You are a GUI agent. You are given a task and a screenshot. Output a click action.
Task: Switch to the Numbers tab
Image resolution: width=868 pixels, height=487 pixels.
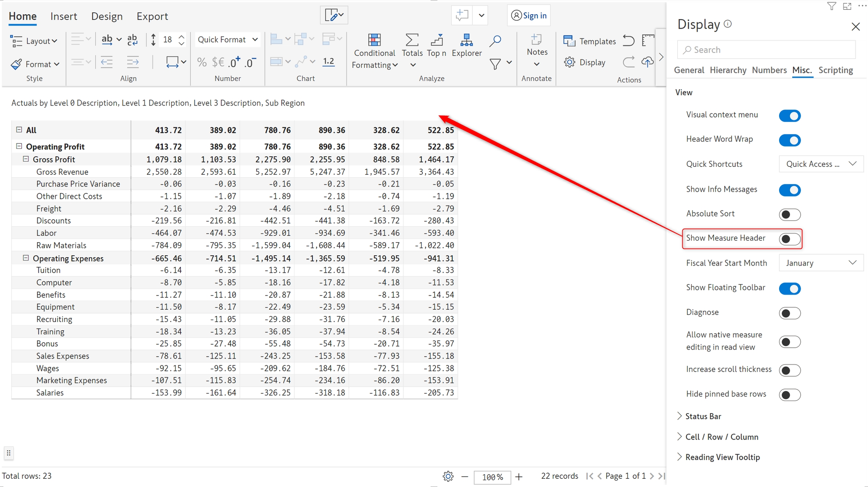coord(769,70)
